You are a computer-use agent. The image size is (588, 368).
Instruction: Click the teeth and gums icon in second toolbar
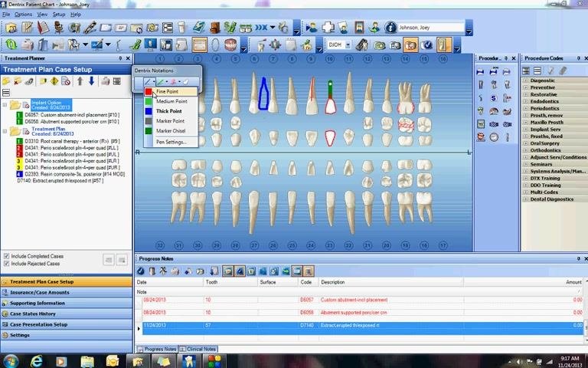tap(230, 44)
